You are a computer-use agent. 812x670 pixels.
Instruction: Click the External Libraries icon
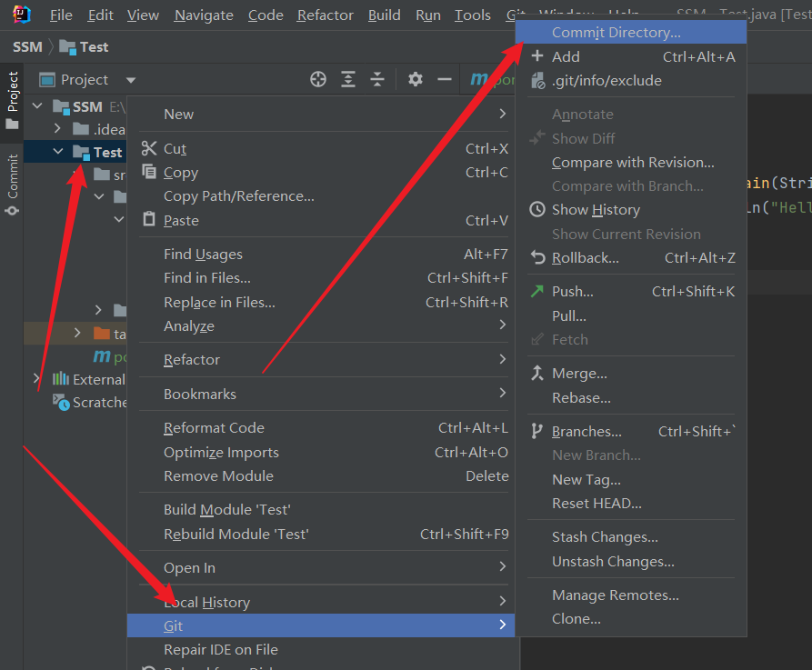click(61, 378)
